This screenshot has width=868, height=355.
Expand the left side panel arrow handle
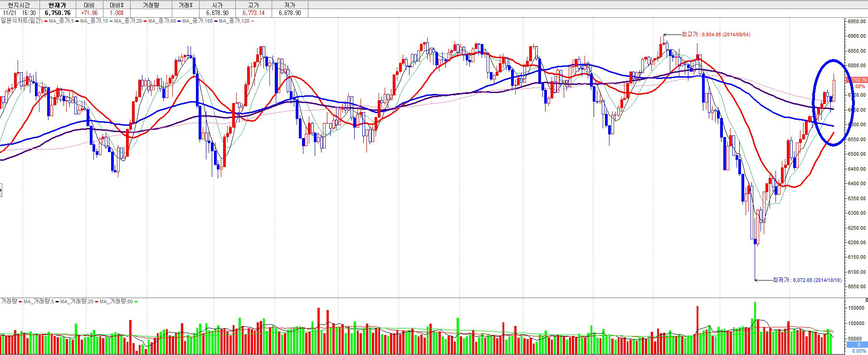tap(1, 190)
